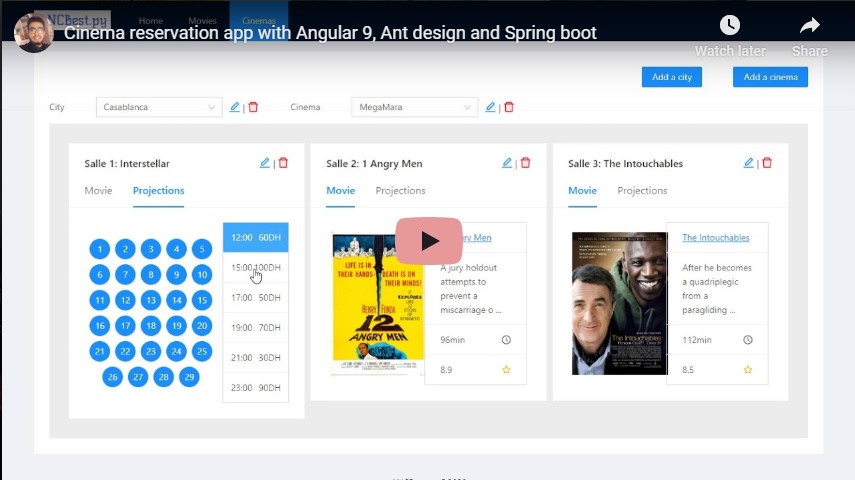The height and width of the screenshot is (480, 855).
Task: Select Projections tab in Salle 1
Action: pyautogui.click(x=159, y=190)
